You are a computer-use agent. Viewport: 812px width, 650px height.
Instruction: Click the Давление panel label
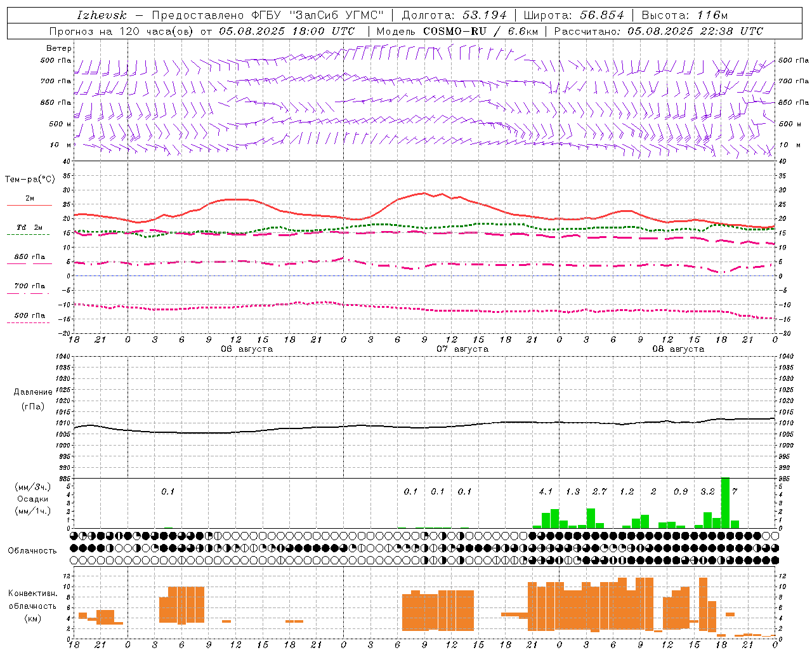pyautogui.click(x=33, y=392)
